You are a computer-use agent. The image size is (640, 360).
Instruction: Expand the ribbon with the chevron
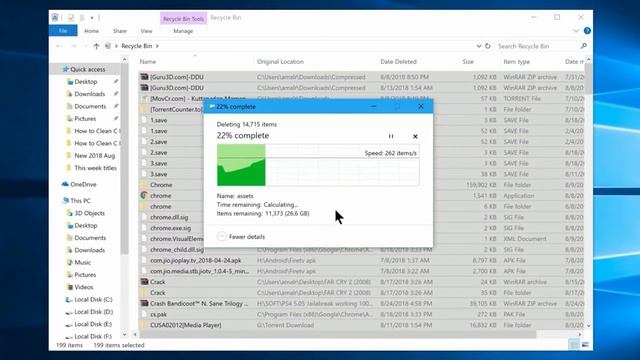(x=576, y=31)
